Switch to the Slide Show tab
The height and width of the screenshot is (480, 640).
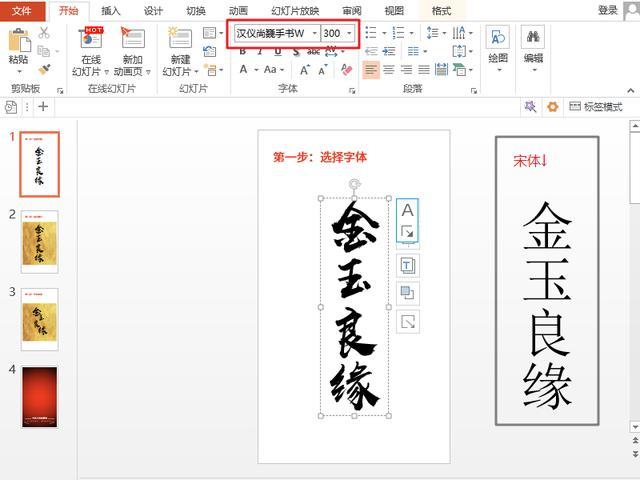point(295,11)
